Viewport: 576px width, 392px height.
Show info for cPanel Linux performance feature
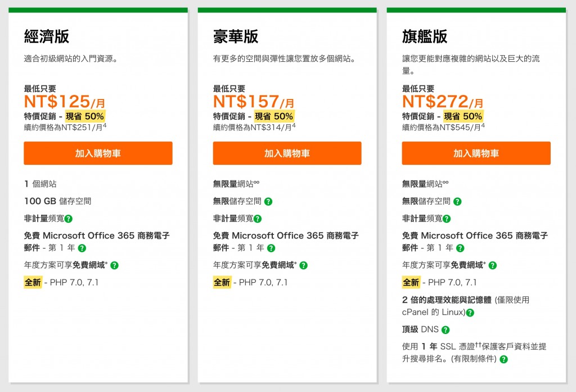pos(470,313)
